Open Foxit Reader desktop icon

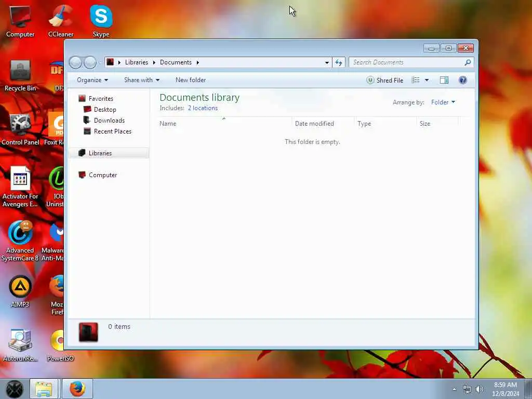pos(55,129)
